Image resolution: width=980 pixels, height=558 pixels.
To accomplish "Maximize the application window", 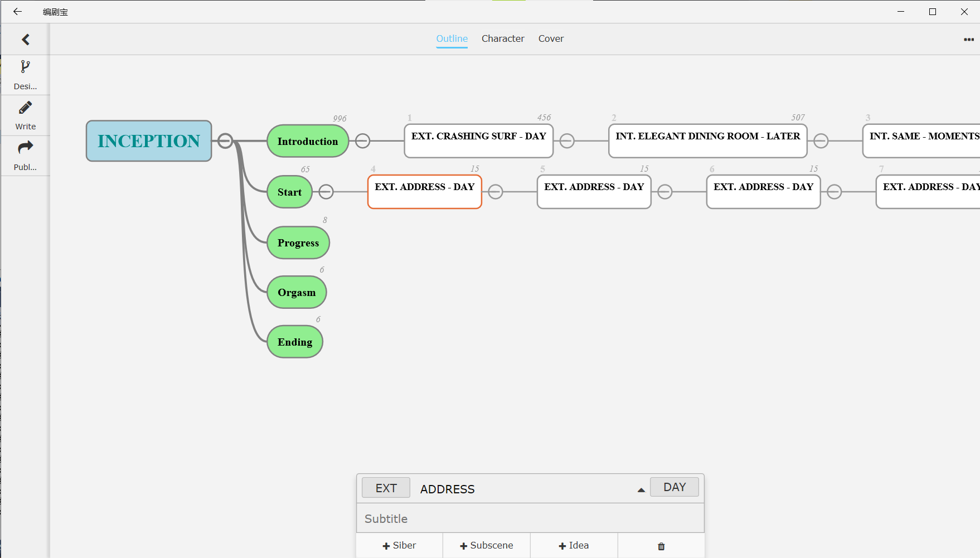I will [933, 12].
